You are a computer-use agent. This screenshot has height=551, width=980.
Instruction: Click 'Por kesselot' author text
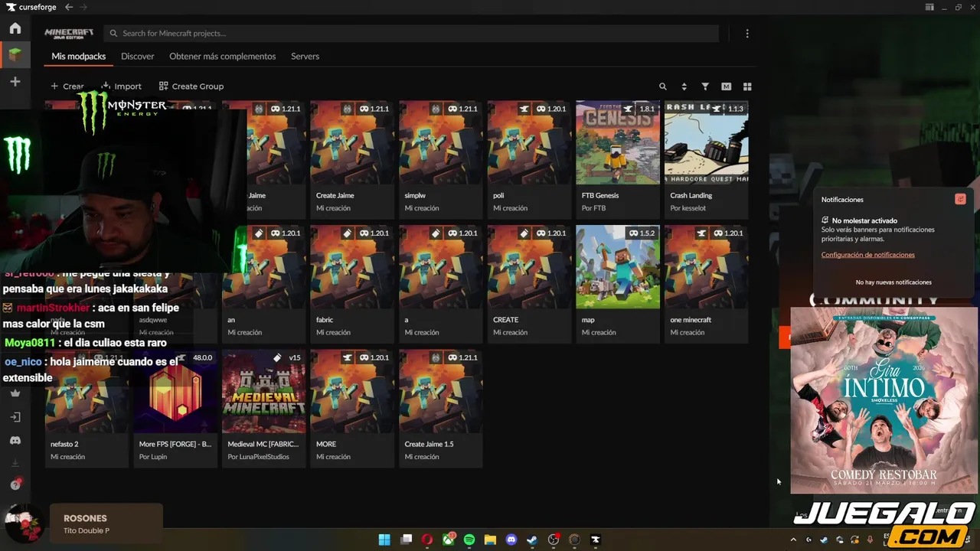(688, 208)
